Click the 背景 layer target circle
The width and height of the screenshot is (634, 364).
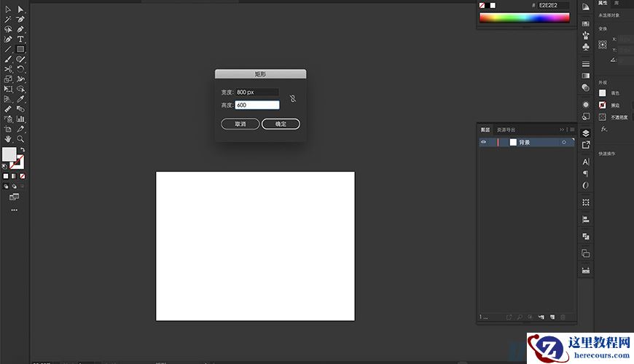pyautogui.click(x=564, y=142)
